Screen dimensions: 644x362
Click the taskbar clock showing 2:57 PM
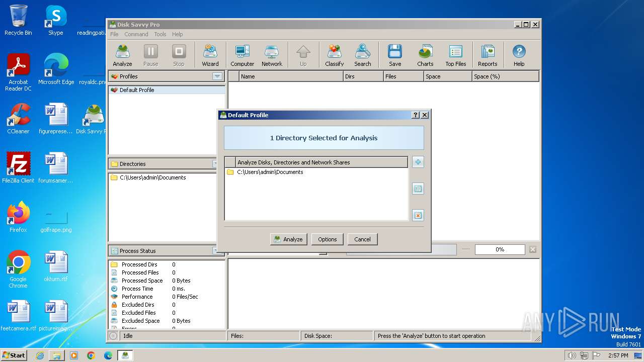pyautogui.click(x=618, y=355)
